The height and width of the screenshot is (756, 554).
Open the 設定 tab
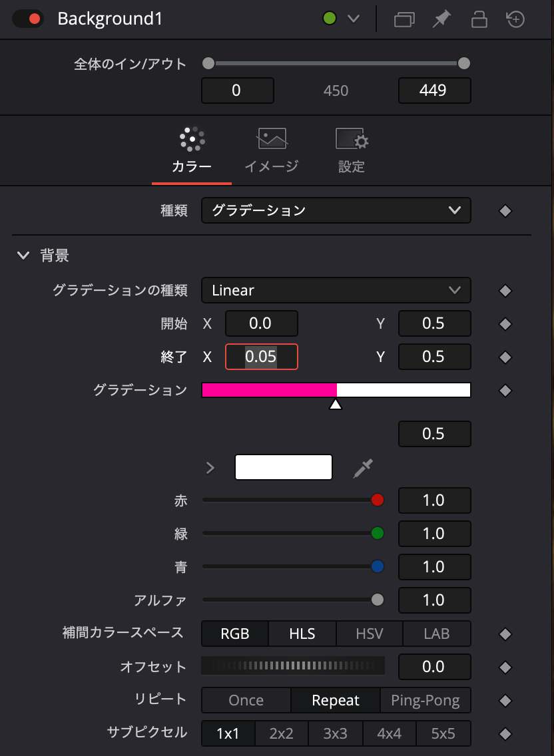click(352, 150)
